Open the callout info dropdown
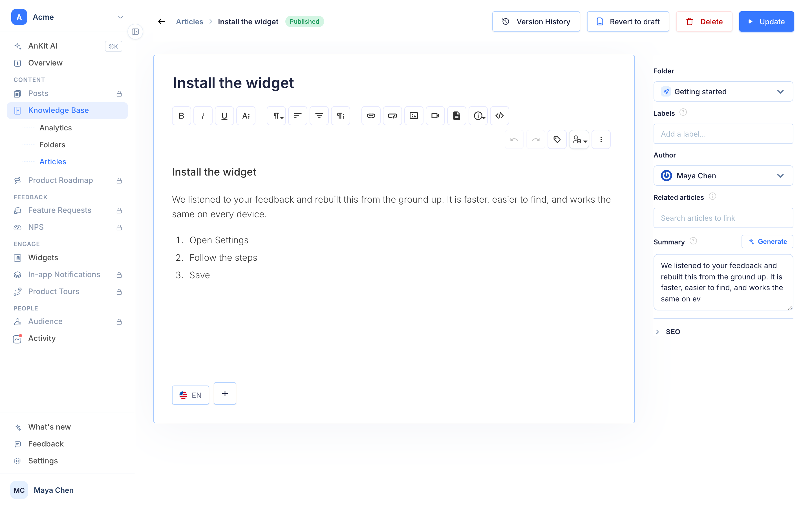 pos(478,116)
